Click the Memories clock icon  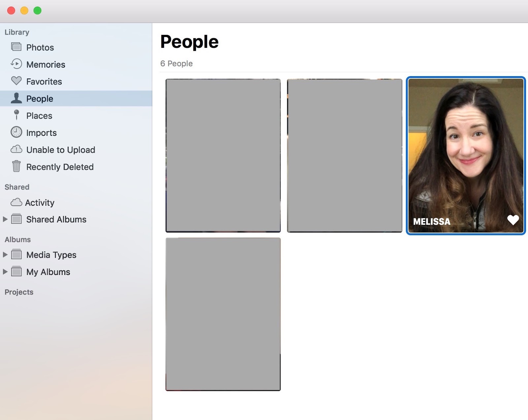[16, 64]
